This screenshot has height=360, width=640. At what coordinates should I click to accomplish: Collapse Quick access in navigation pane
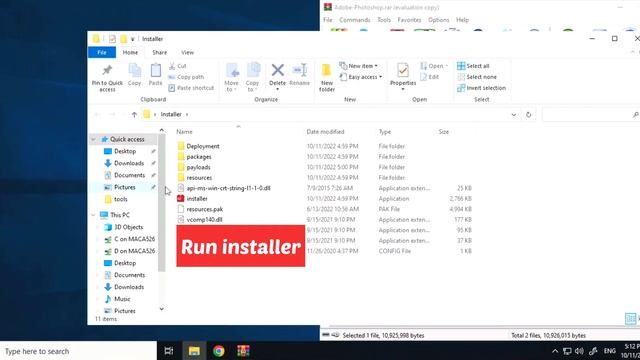93,139
